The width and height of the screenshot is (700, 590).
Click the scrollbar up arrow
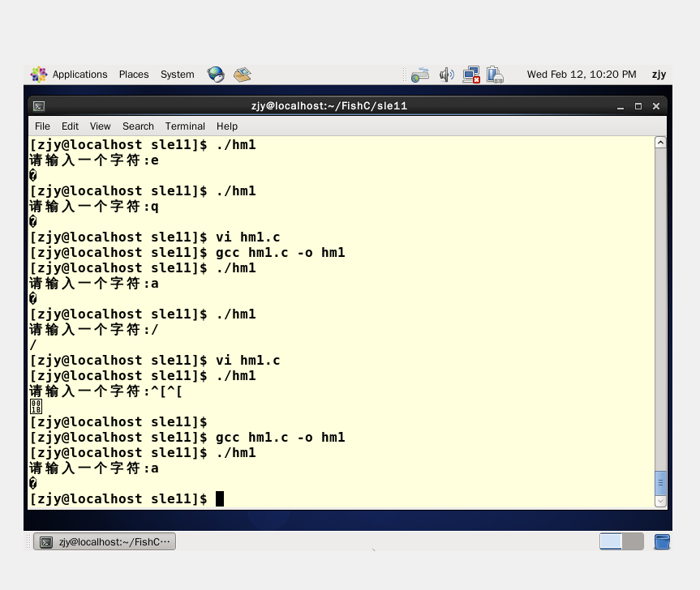coord(660,143)
